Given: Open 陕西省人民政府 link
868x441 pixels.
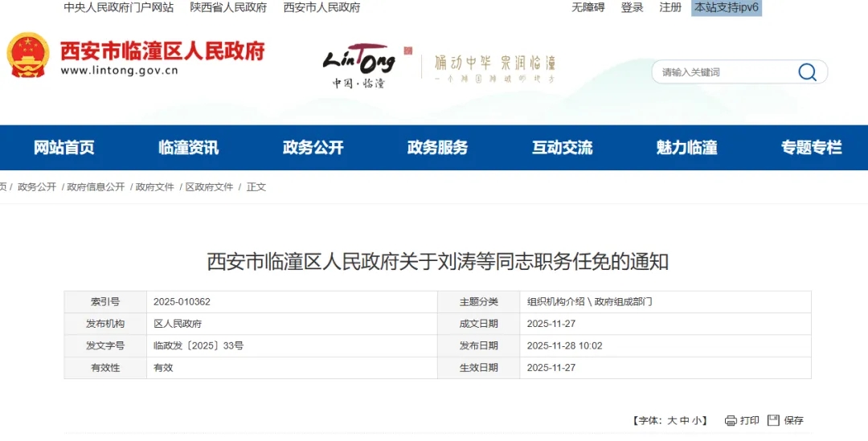Looking at the screenshot, I should (228, 7).
